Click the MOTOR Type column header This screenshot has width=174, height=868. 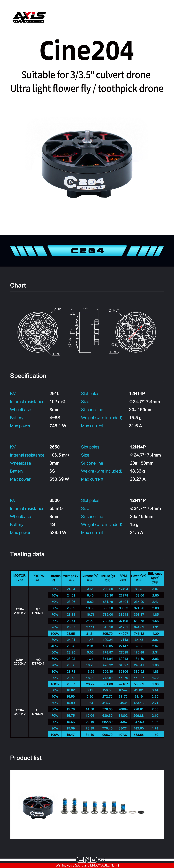click(20, 578)
